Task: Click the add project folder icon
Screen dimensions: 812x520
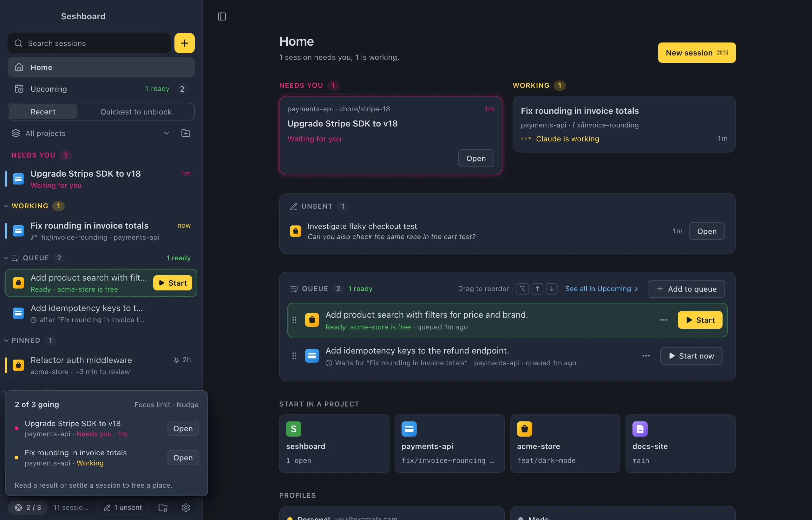Action: click(x=186, y=133)
